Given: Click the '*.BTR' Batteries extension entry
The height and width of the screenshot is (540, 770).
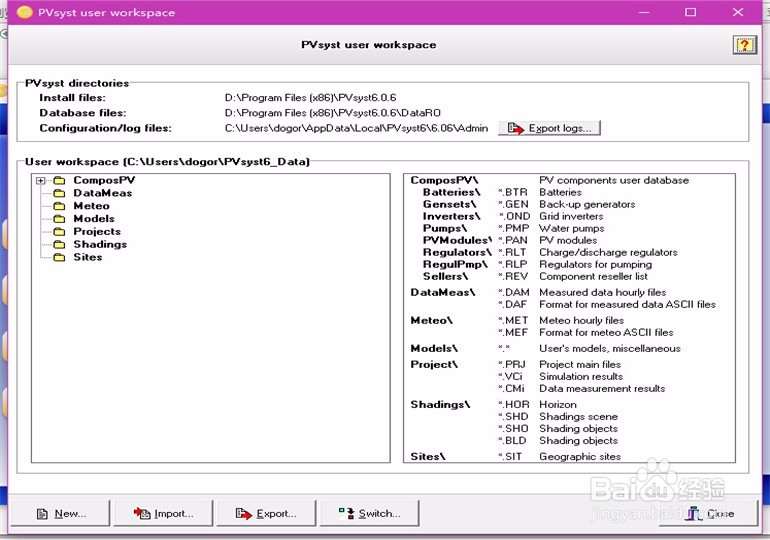Looking at the screenshot, I should 513,192.
